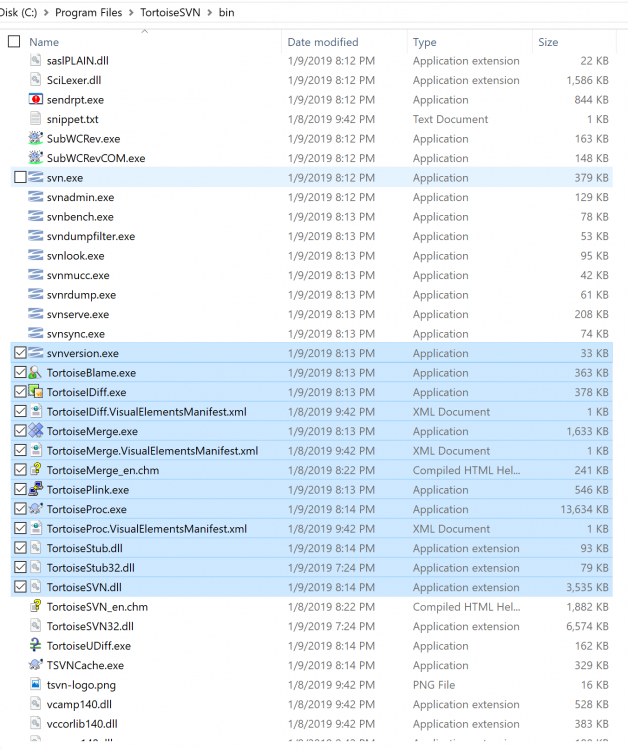
Task: Uncheck the svnversion.exe checkbox
Action: 20,353
